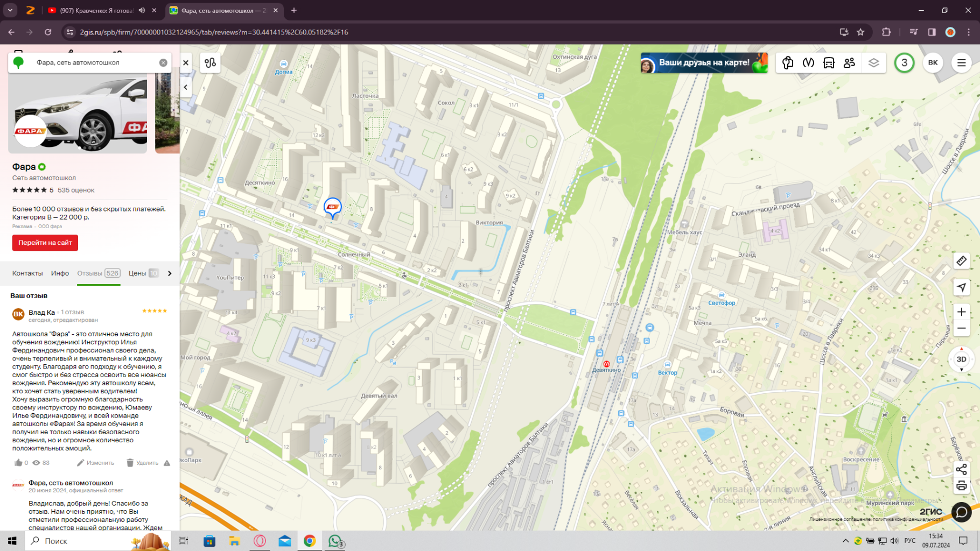
Task: Click the locate-me arrow icon
Action: pos(961,287)
